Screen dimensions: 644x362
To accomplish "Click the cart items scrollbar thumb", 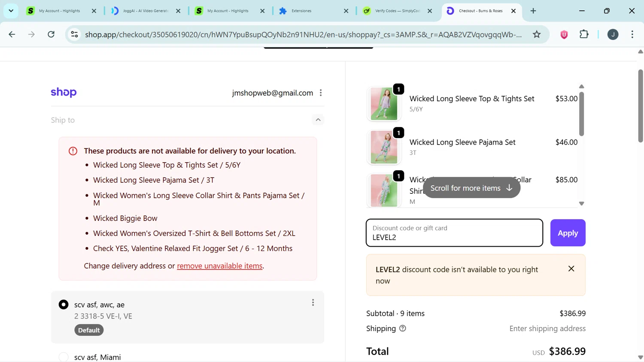I will (581, 114).
